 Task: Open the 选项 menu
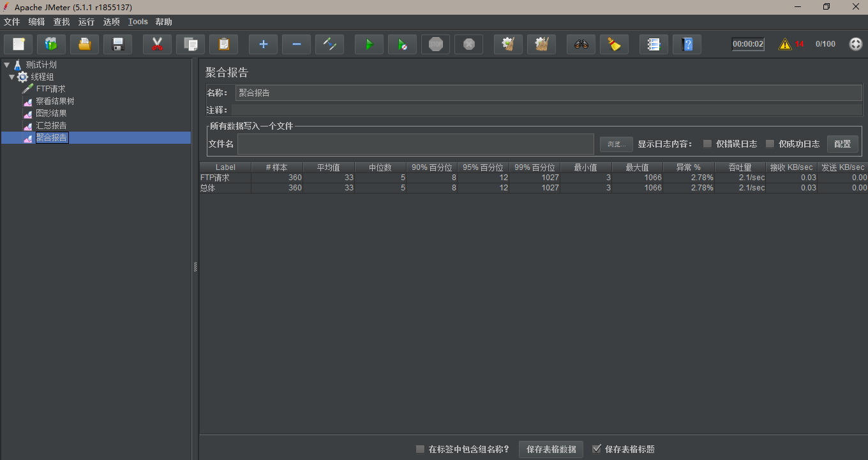[111, 22]
